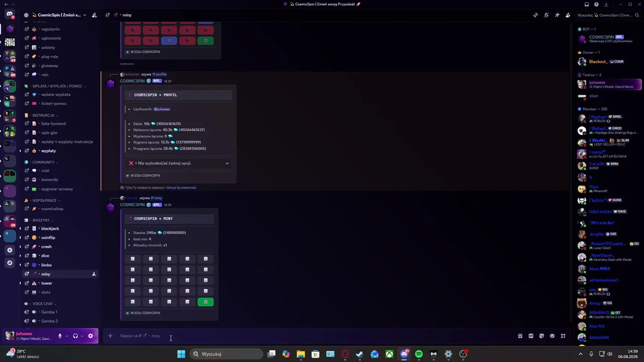This screenshot has width=644, height=362.
Task: Open the wplata-wyplata channel
Action: tap(60, 95)
